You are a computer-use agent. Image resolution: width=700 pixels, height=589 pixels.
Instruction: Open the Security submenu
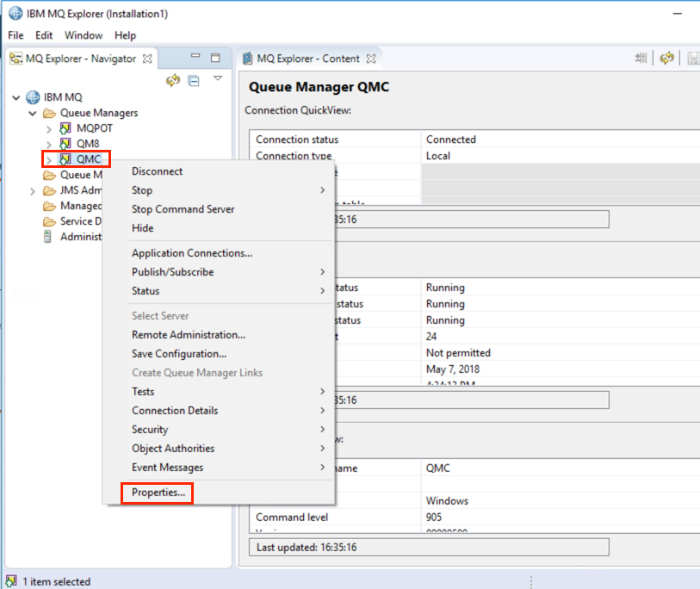[x=219, y=430]
